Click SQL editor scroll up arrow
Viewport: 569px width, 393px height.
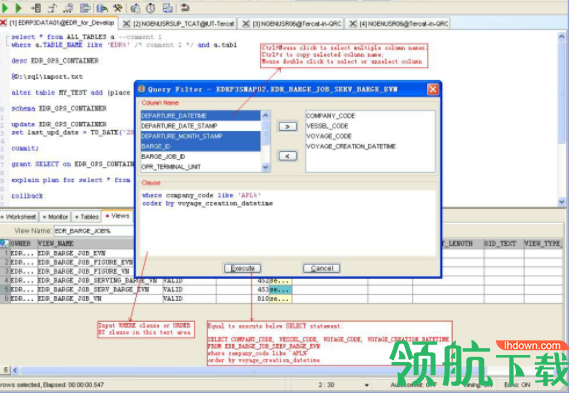(x=561, y=36)
